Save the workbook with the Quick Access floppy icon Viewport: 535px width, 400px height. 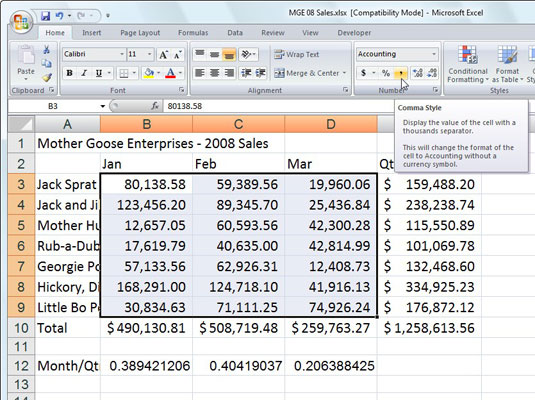pos(45,16)
